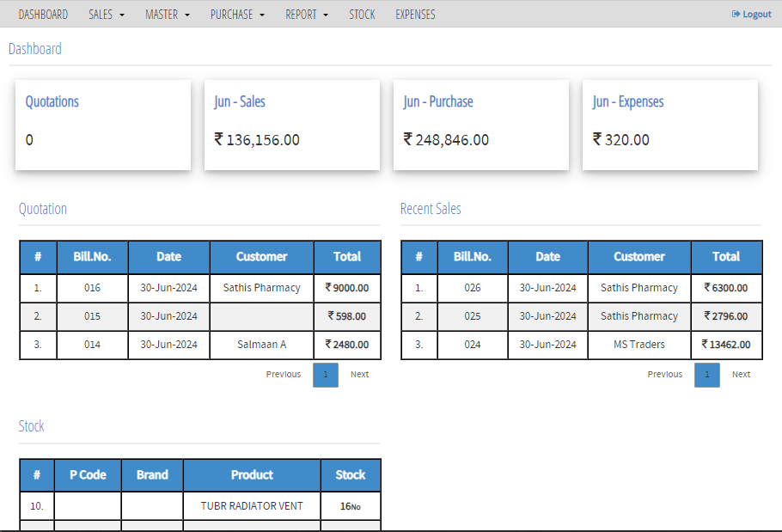Select the Jun - Purchase summary card
Viewport: 782px width, 532px height.
tap(481, 125)
